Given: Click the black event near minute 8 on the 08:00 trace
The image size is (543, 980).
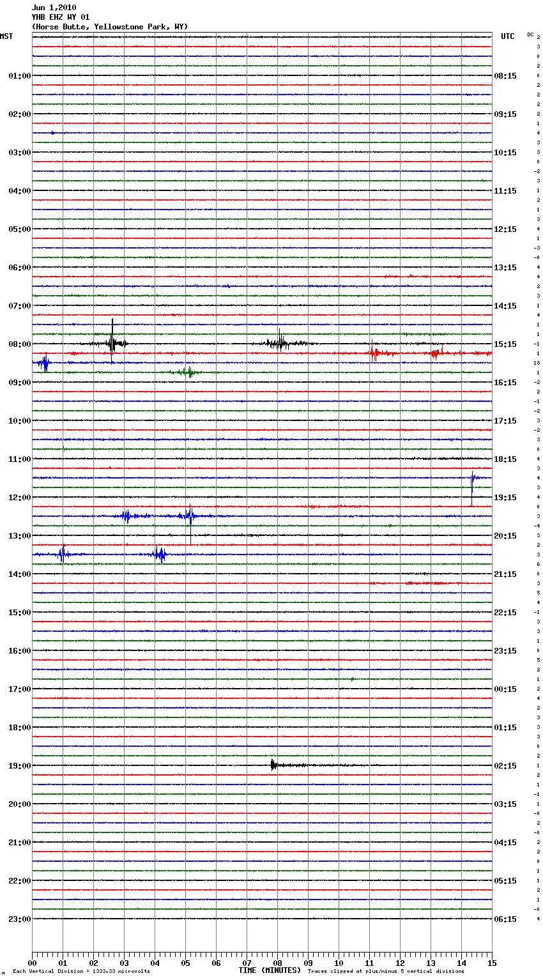Looking at the screenshot, I should pyautogui.click(x=279, y=343).
